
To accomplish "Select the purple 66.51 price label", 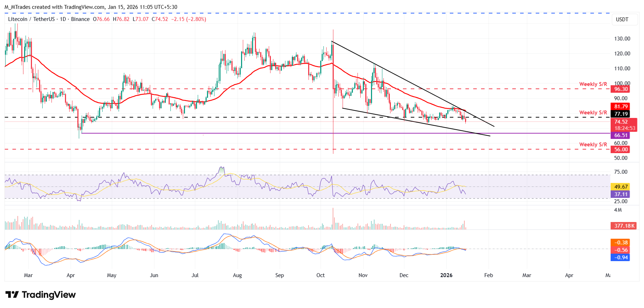I will [x=621, y=135].
